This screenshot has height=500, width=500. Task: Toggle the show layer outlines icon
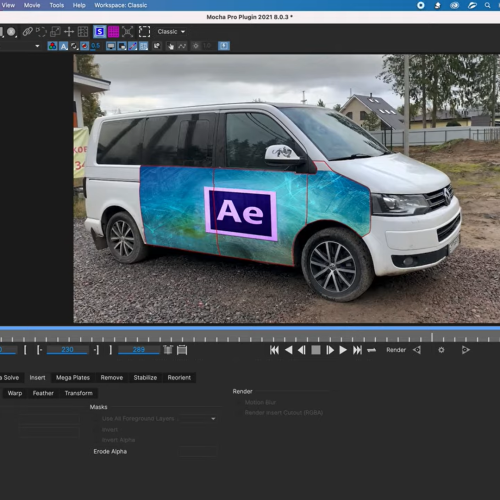click(x=122, y=46)
